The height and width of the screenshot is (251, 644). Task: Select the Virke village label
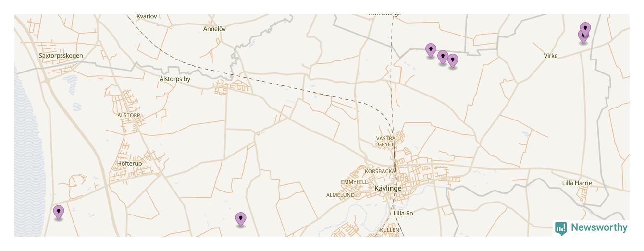coord(551,56)
